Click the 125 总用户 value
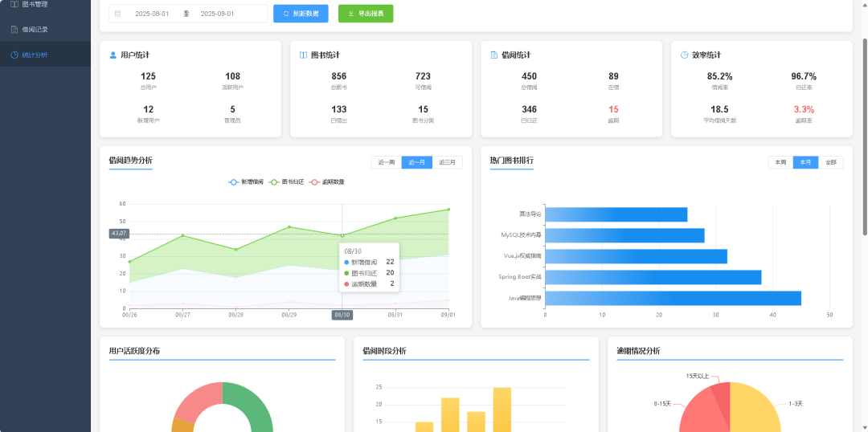 click(148, 76)
